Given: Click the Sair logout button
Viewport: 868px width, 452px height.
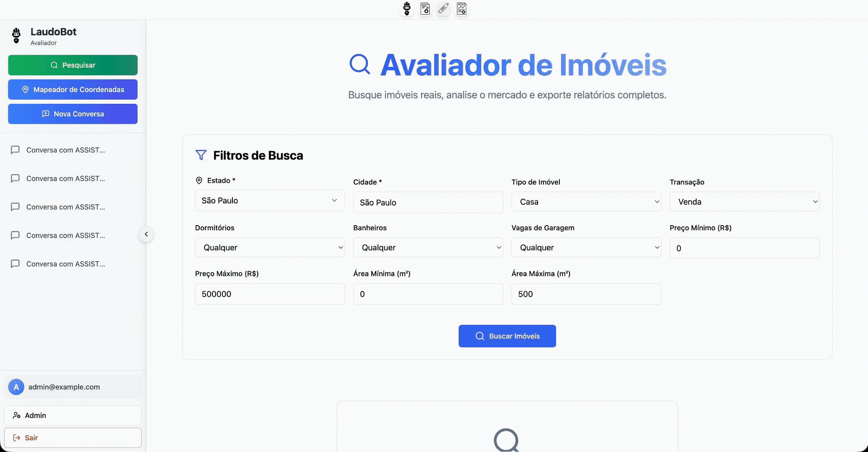Looking at the screenshot, I should pyautogui.click(x=73, y=438).
